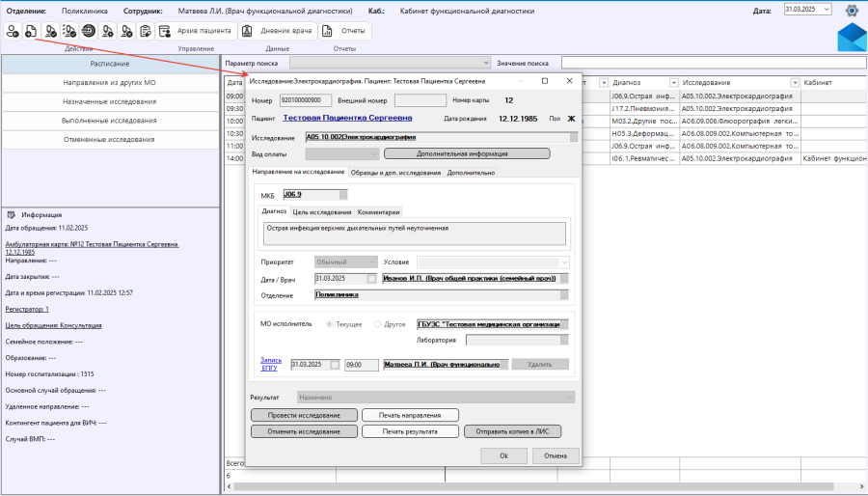Viewport: 868px width, 496px height.
Task: Click the open document icon in toolbar
Action: [31, 31]
